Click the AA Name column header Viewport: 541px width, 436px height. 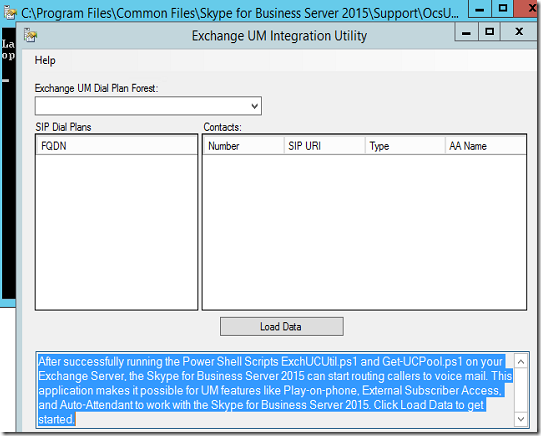(x=485, y=146)
